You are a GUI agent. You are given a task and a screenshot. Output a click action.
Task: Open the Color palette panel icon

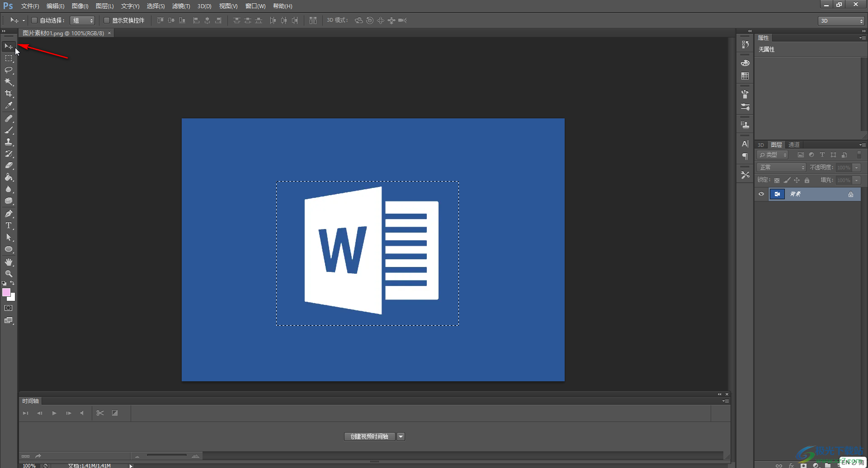745,63
